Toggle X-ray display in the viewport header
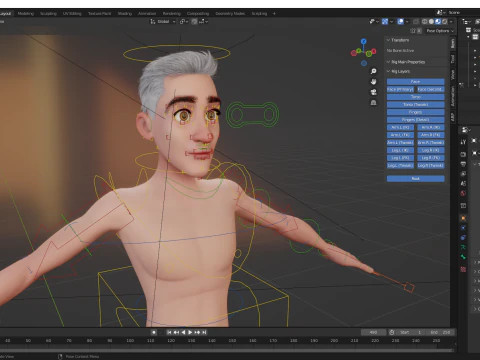The image size is (480, 360). [416, 21]
